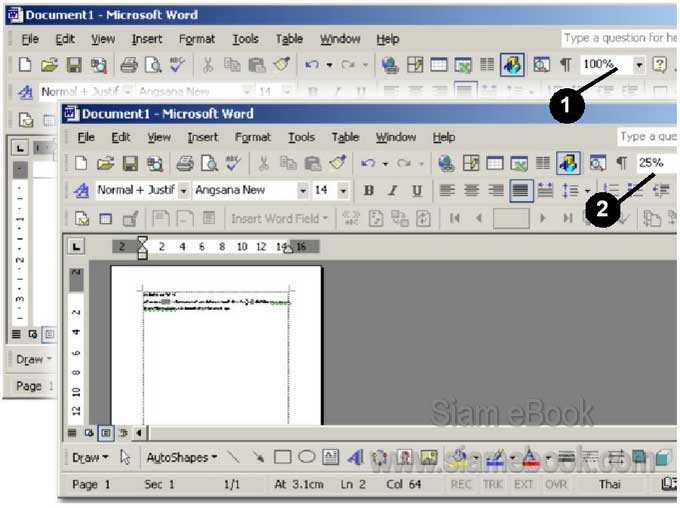Image resolution: width=680 pixels, height=508 pixels.
Task: Open Table menu in front Word window
Action: click(x=345, y=138)
